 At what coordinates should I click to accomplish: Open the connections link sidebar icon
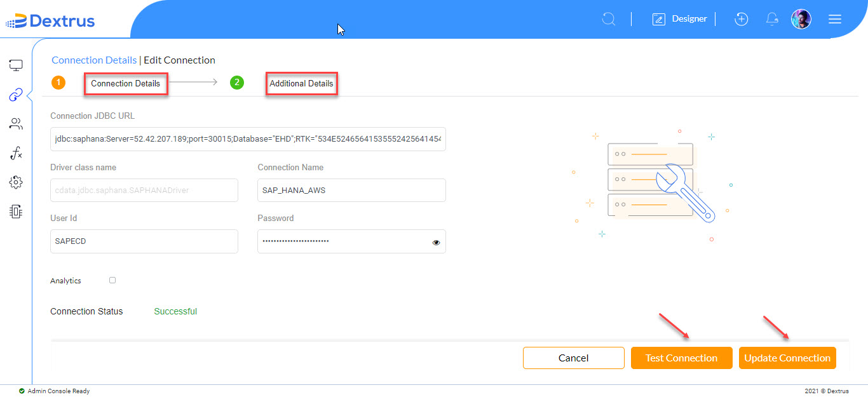pos(16,95)
